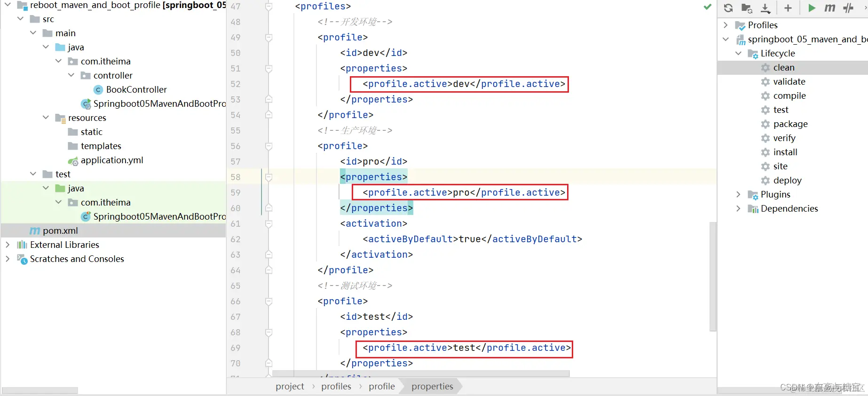Screen dimensions: 868x396
Task: Select properties breadcrumb
Action: (x=432, y=386)
